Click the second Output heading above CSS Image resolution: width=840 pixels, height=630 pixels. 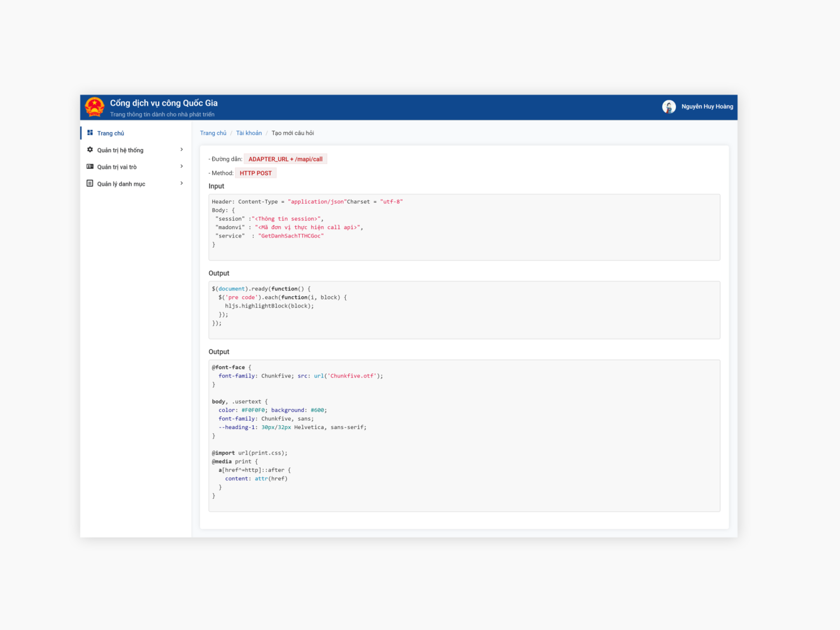pyautogui.click(x=219, y=352)
